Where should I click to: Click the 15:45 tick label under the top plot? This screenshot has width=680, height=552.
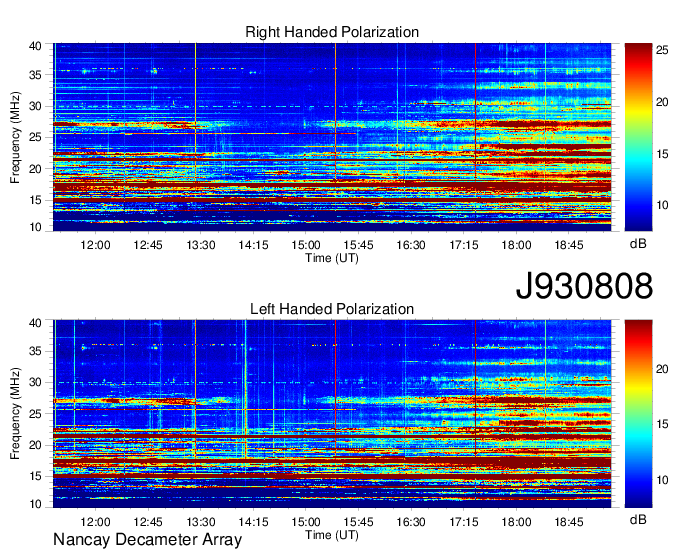click(x=359, y=245)
